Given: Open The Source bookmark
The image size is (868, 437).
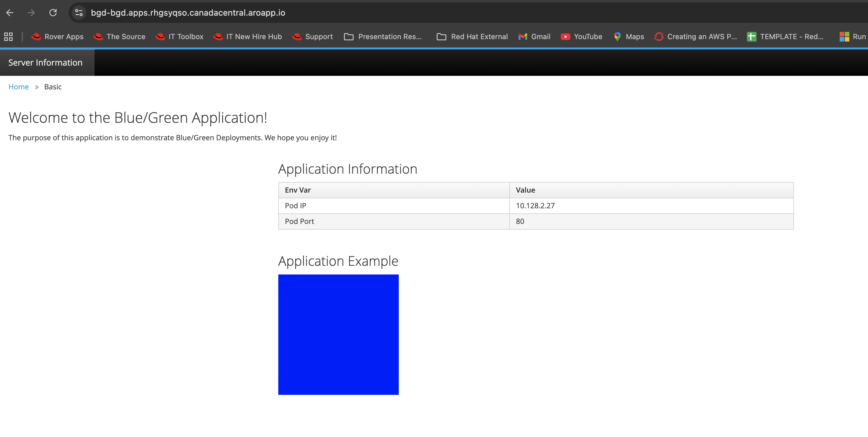Looking at the screenshot, I should (119, 37).
